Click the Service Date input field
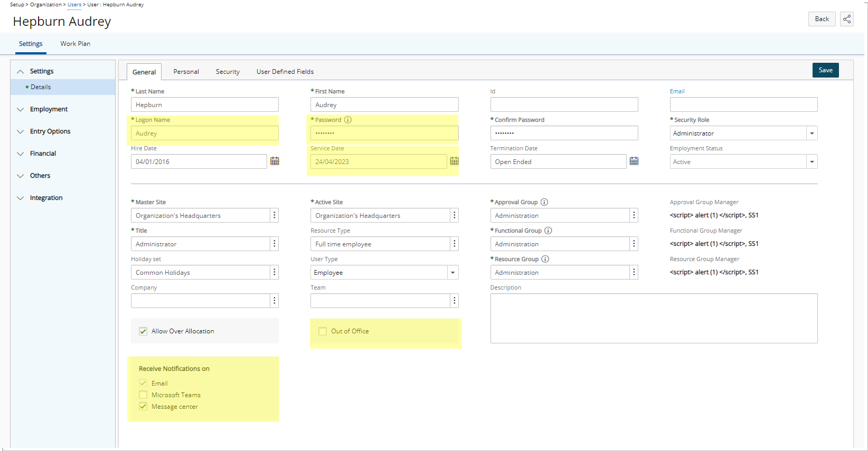The width and height of the screenshot is (868, 451). [379, 161]
